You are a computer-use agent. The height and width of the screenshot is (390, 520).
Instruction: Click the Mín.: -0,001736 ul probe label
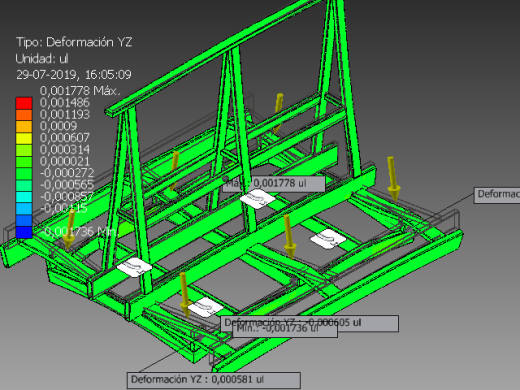pyautogui.click(x=285, y=330)
